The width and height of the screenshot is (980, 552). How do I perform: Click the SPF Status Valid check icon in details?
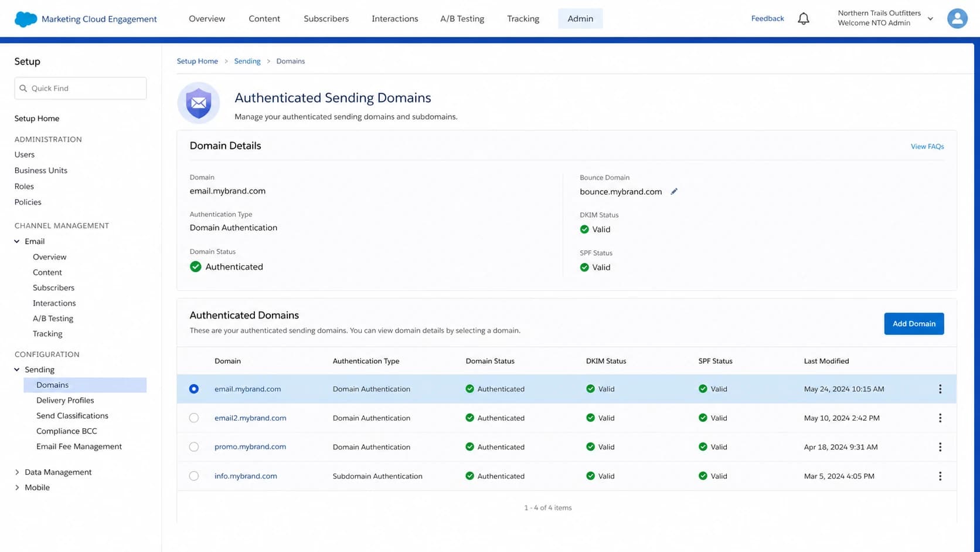[x=584, y=267]
